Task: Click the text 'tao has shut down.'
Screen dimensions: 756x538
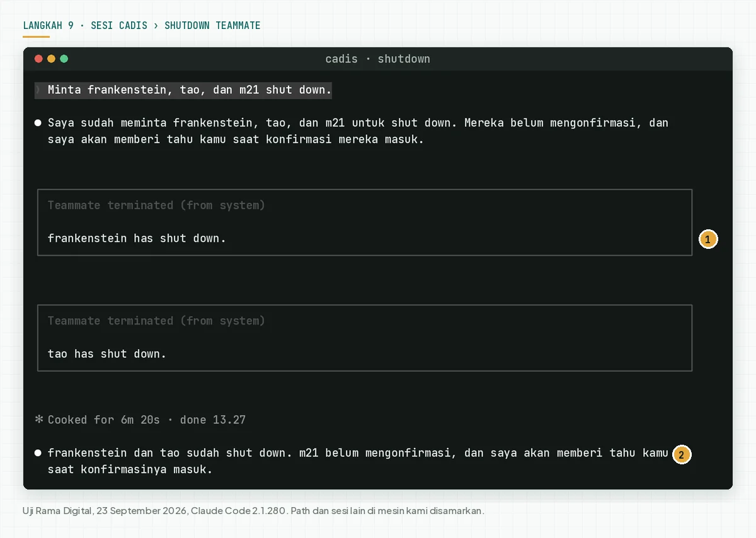Action: pyautogui.click(x=107, y=354)
